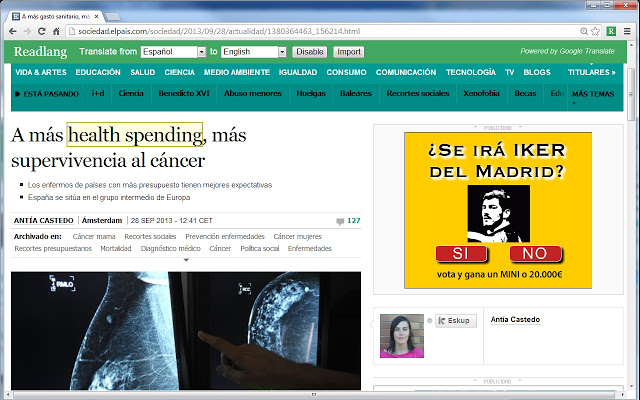Image resolution: width=640 pixels, height=400 pixels.
Task: Open the Diagnóstico médico tag
Action: click(x=171, y=249)
